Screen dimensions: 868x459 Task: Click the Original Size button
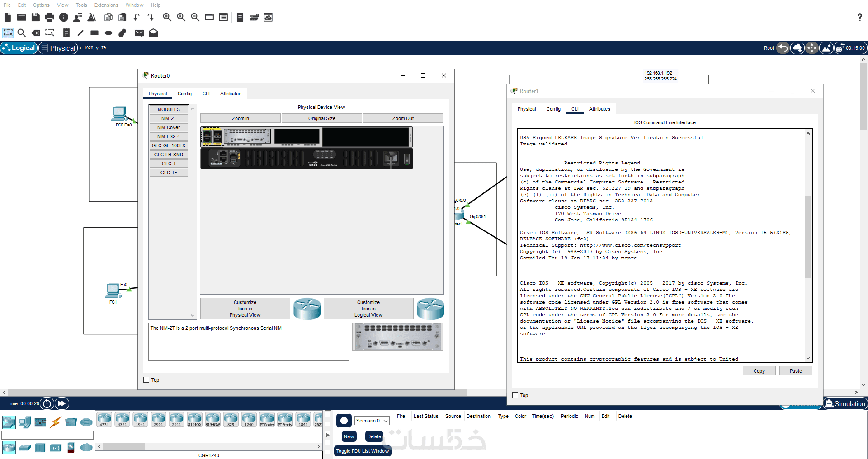click(x=322, y=118)
